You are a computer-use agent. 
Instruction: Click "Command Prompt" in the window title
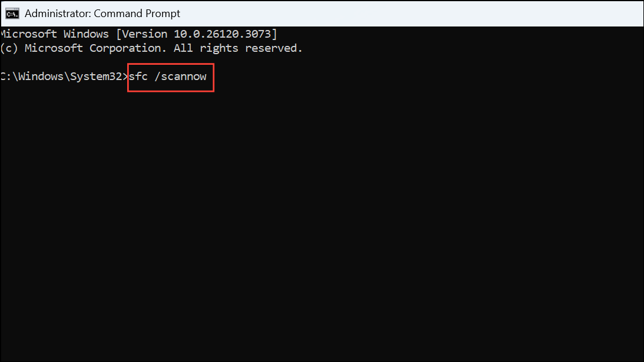pyautogui.click(x=137, y=14)
